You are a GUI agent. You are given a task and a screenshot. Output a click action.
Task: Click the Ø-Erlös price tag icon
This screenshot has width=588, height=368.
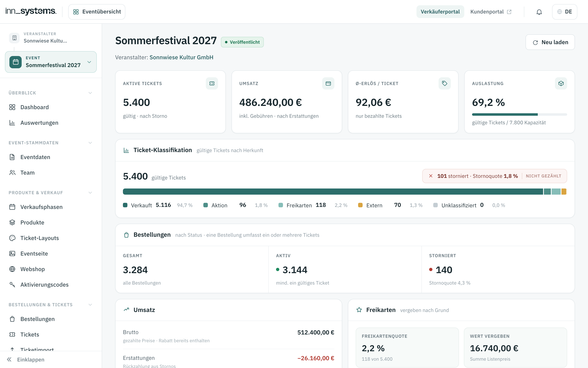pos(444,83)
